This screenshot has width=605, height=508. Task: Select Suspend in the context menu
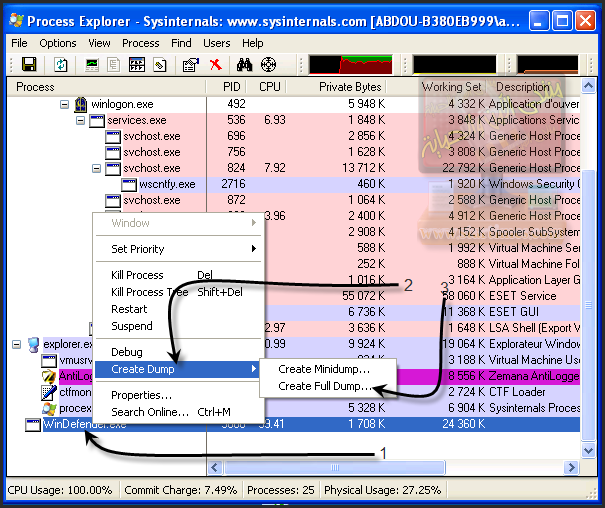179,326
